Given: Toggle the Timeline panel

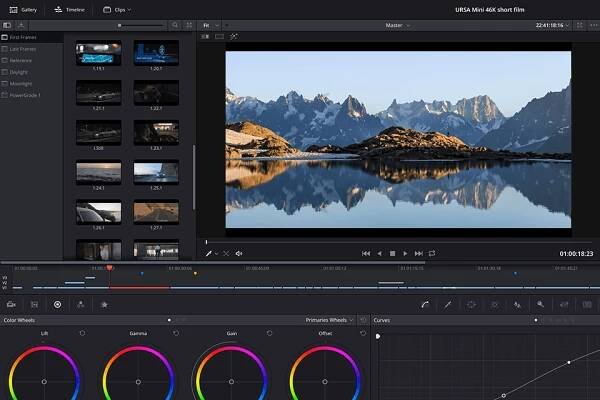Looking at the screenshot, I should pos(69,10).
